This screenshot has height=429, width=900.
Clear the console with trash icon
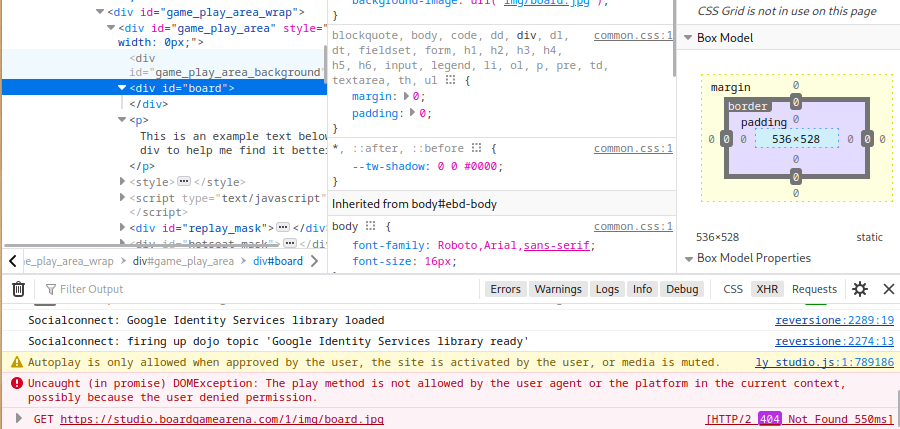point(18,289)
